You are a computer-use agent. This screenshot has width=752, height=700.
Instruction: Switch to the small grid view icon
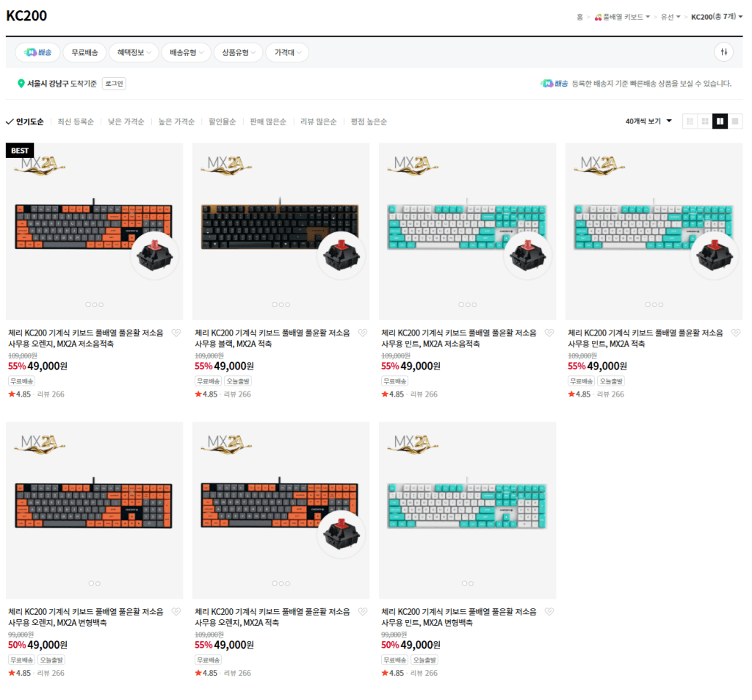pos(705,121)
